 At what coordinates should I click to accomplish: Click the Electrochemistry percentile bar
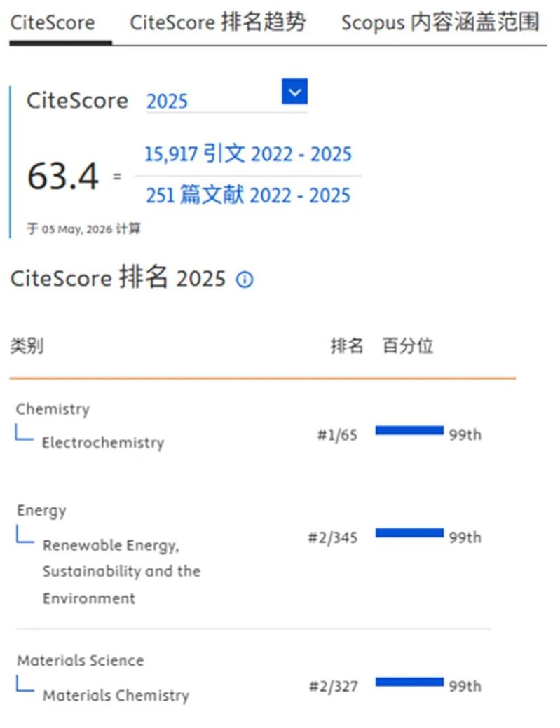(x=409, y=430)
